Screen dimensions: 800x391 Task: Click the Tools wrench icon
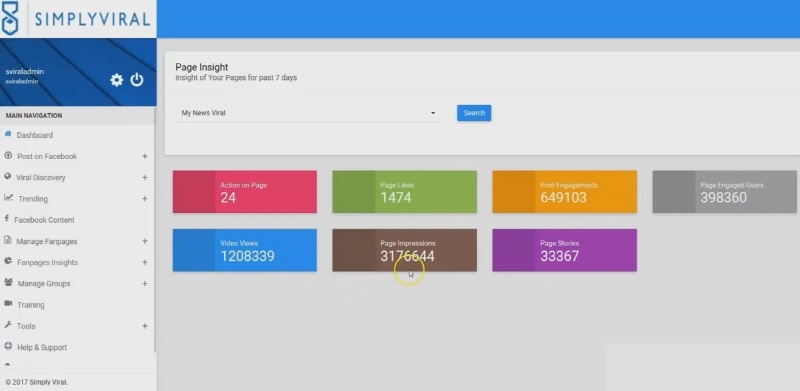[x=8, y=325]
